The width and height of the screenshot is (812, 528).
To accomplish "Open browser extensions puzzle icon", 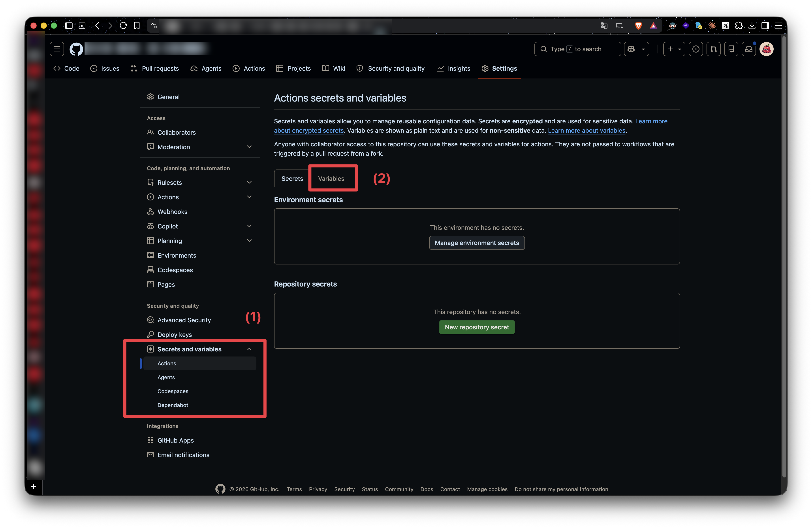I will [x=739, y=26].
